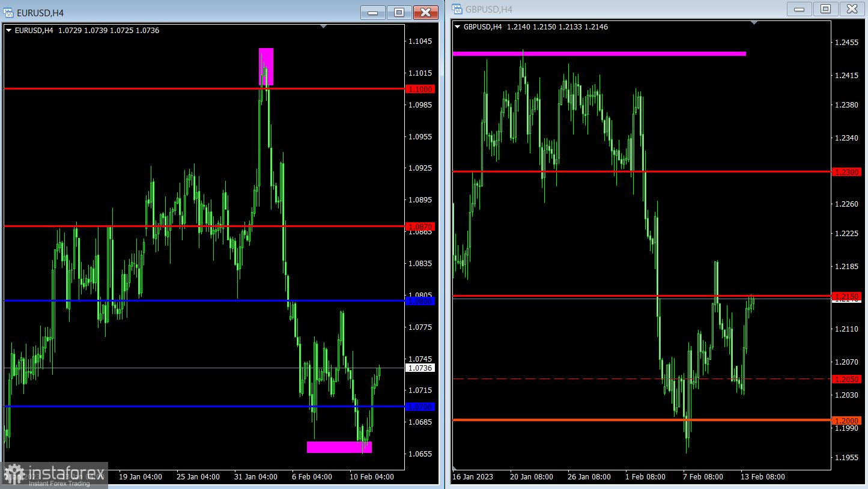This screenshot has width=868, height=489.
Task: Click the '20 Jan 08:00' time label
Action: point(532,477)
